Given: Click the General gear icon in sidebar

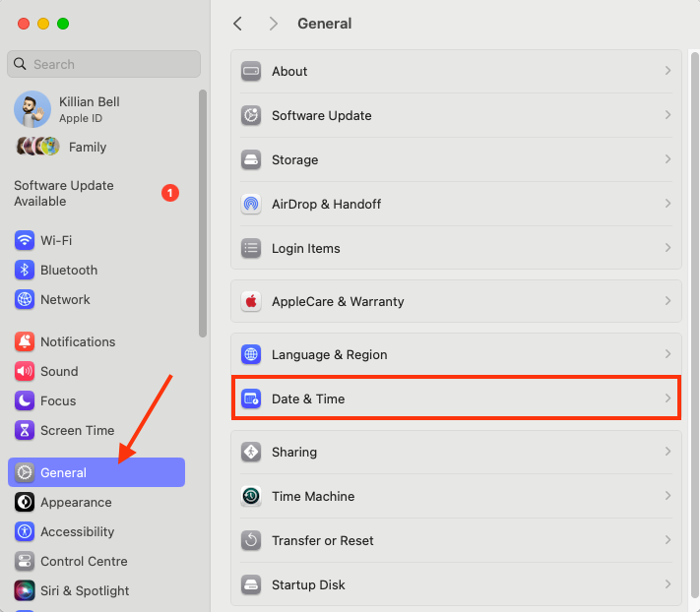Looking at the screenshot, I should [x=25, y=472].
